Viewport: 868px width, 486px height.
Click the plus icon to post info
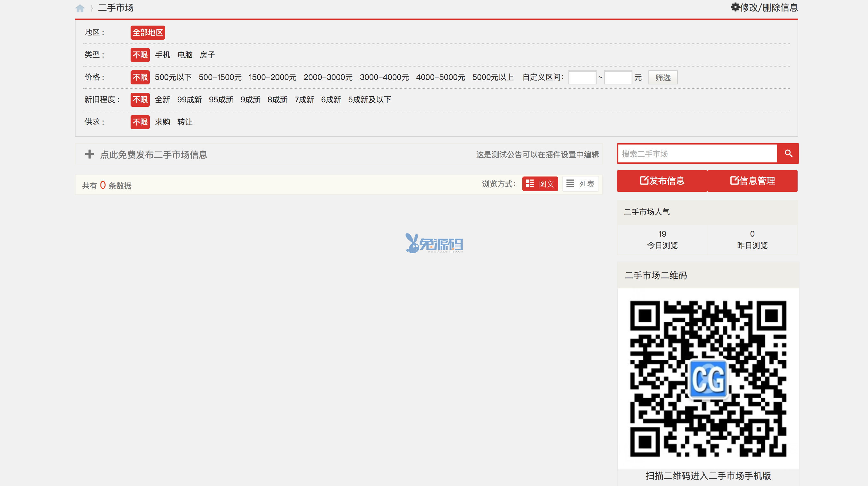[x=89, y=154]
